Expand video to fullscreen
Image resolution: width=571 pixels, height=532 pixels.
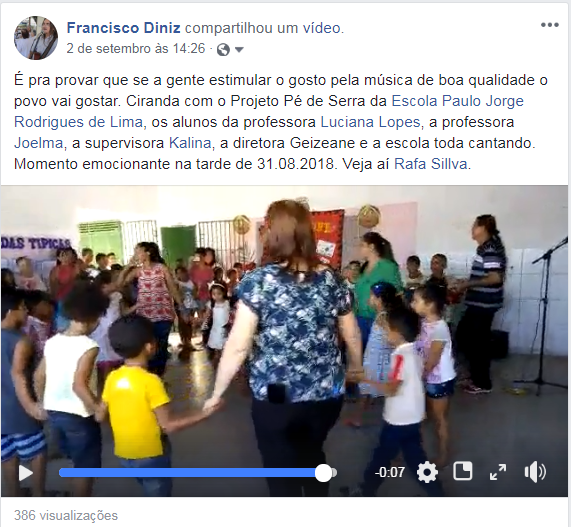pos(498,472)
